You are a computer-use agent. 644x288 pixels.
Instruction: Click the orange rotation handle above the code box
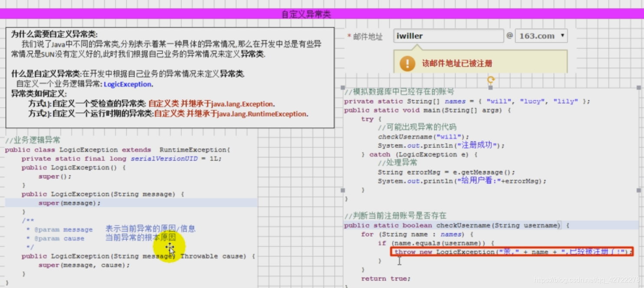click(x=491, y=79)
